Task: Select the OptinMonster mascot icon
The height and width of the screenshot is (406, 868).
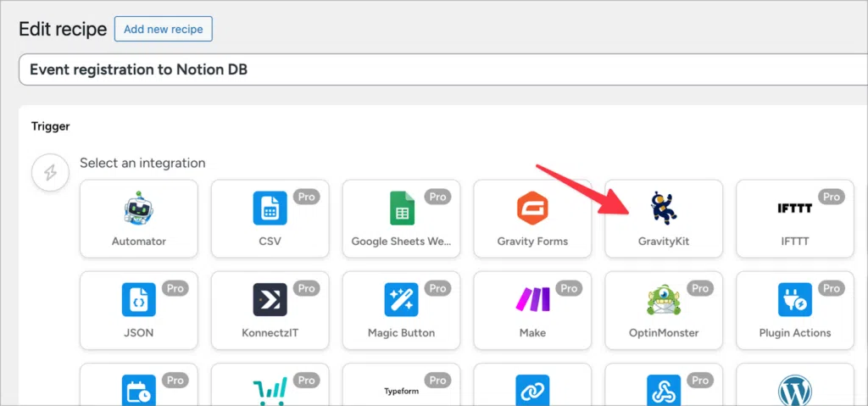Action: pos(664,300)
